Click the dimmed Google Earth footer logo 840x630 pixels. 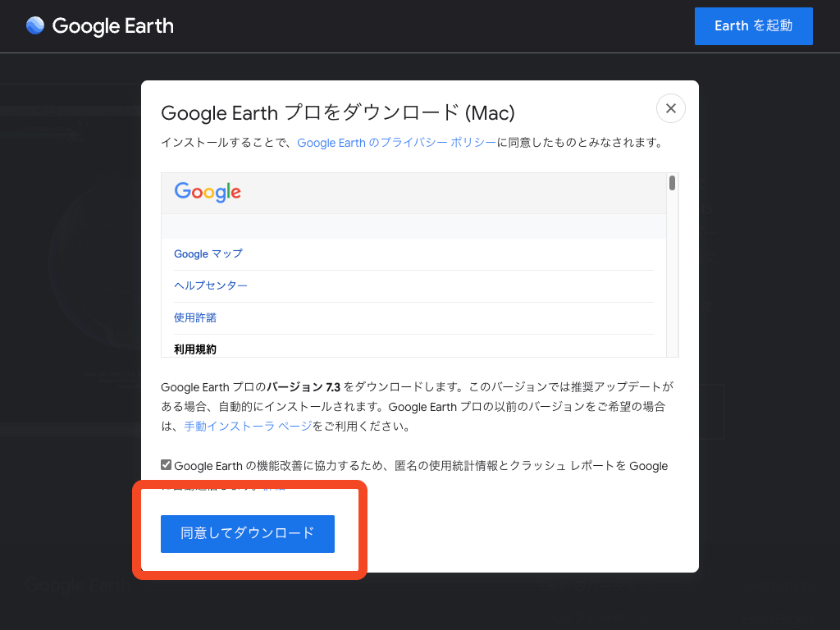click(x=78, y=585)
